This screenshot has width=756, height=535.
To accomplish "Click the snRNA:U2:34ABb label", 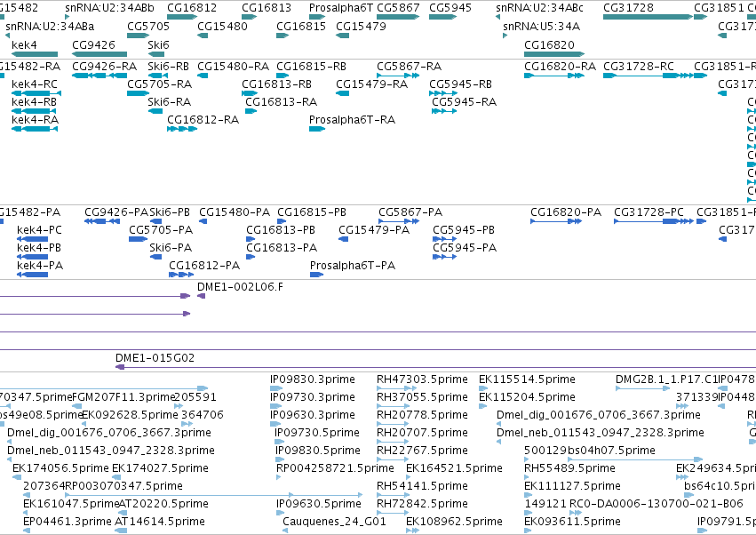I will [109, 8].
